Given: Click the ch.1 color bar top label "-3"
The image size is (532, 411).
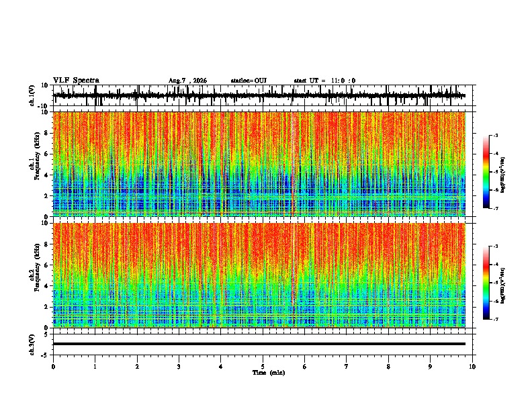Looking at the screenshot, I should pos(495,135).
